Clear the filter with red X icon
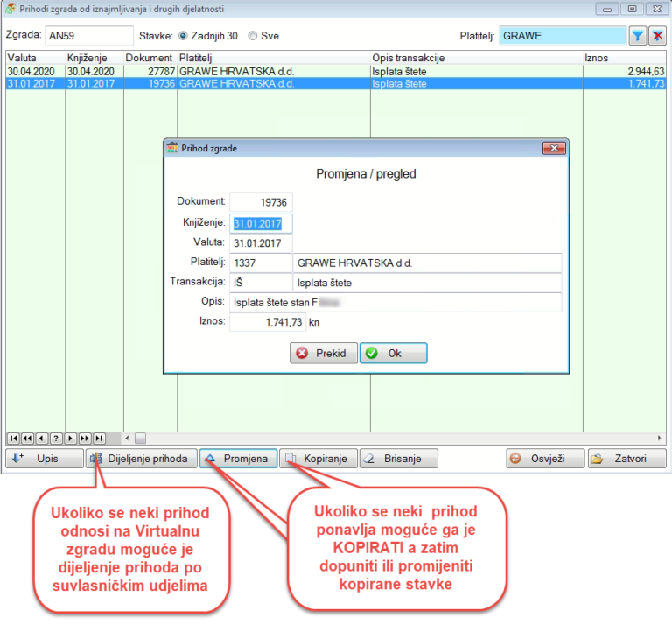 pos(657,36)
